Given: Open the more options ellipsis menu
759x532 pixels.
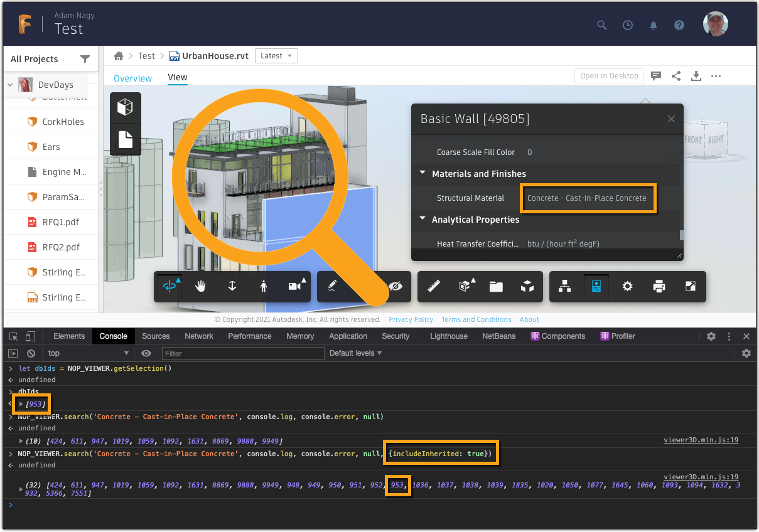Looking at the screenshot, I should [716, 76].
